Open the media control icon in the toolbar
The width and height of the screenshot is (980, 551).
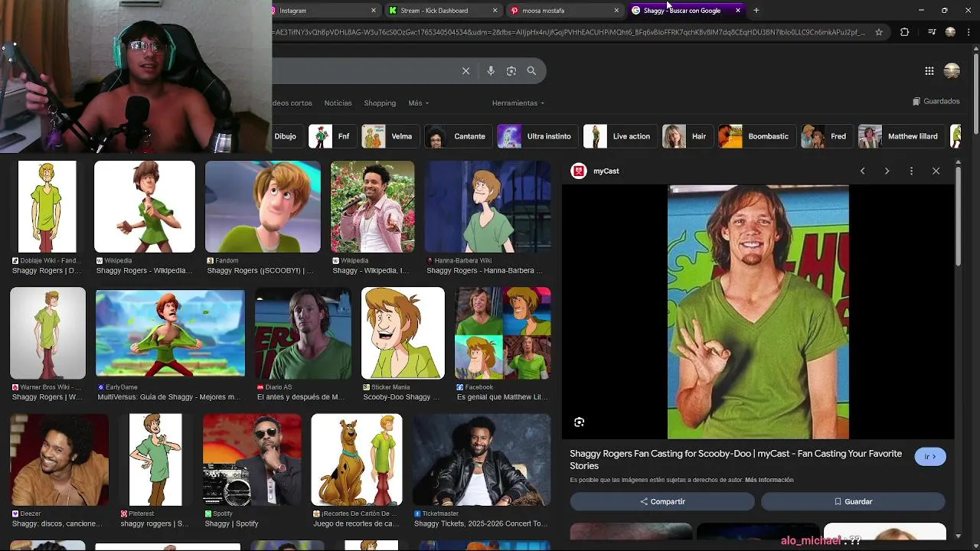click(x=932, y=32)
